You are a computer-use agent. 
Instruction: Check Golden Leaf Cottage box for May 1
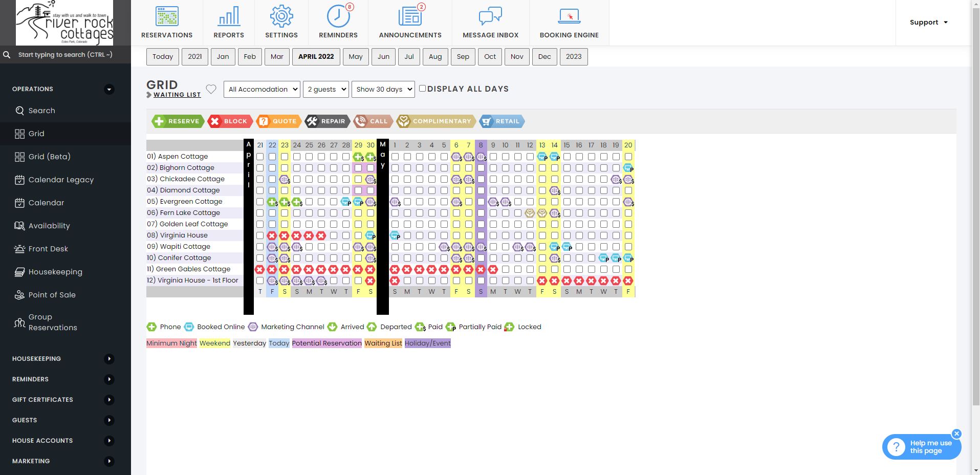pos(395,224)
